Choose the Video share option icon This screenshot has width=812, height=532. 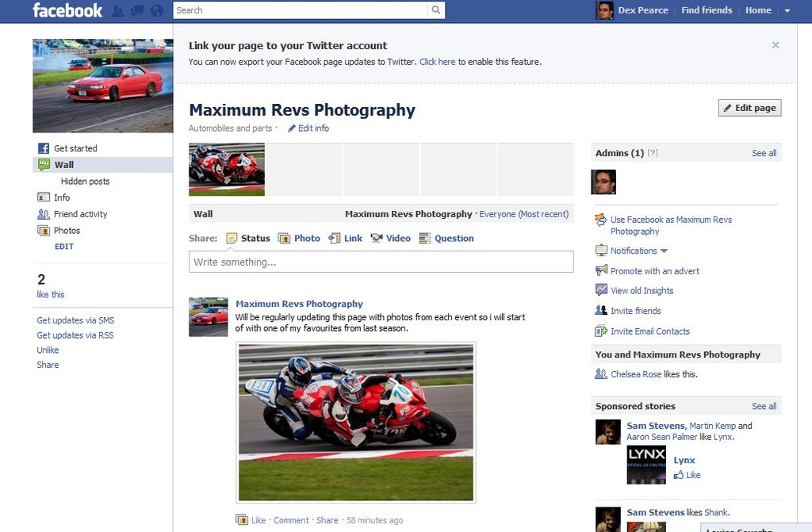tap(377, 238)
